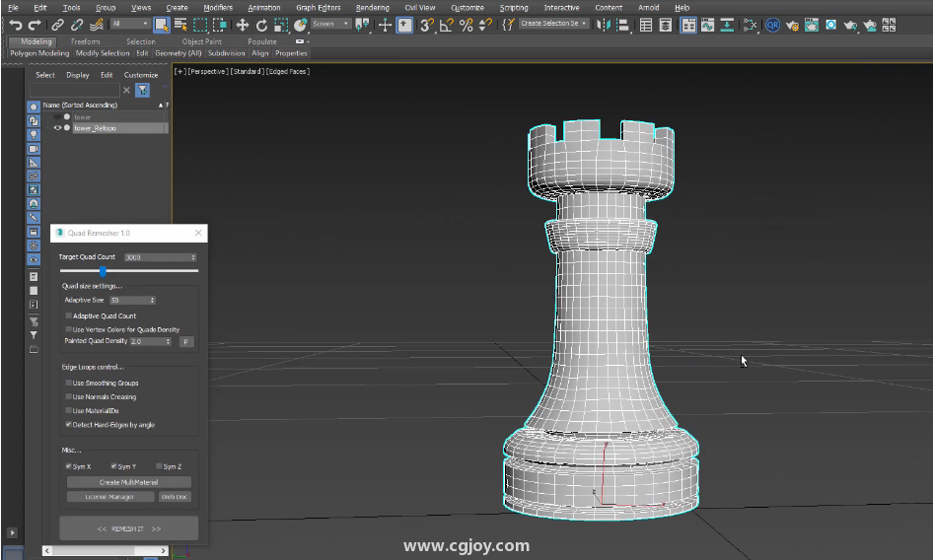Image resolution: width=933 pixels, height=560 pixels.
Task: Open the Render Setup teapot icon
Action: [x=792, y=25]
